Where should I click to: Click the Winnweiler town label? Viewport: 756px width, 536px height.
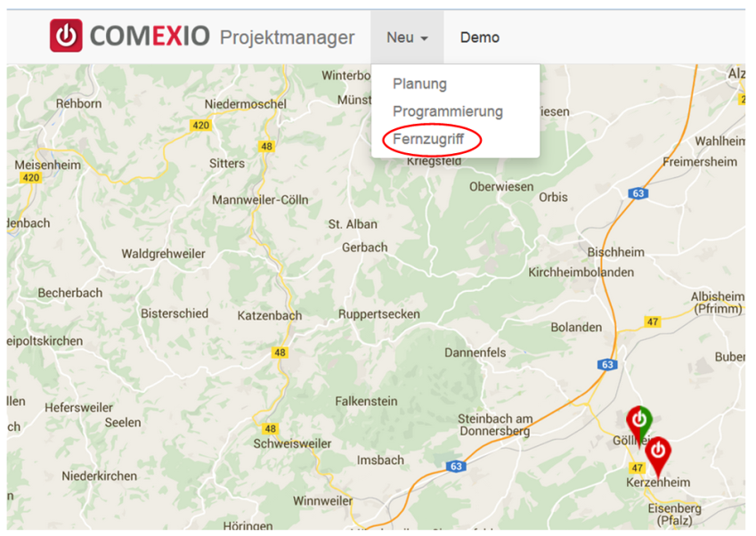click(322, 500)
